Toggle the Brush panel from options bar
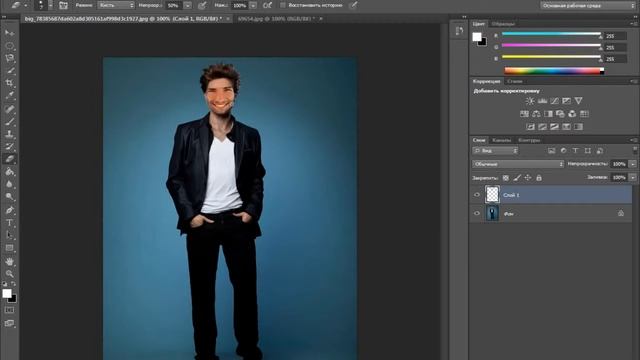This screenshot has width=640, height=360. point(63,5)
